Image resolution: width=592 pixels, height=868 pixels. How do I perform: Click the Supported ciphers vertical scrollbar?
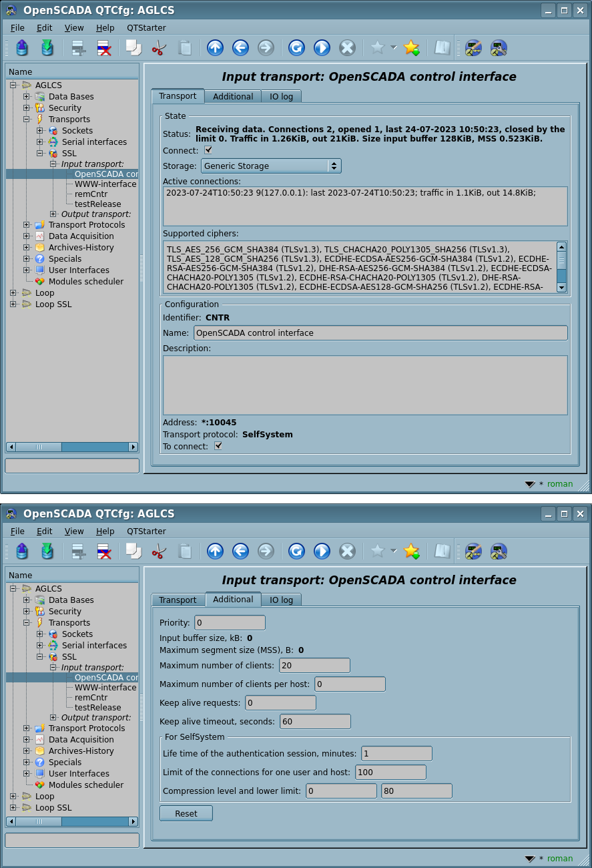(561, 267)
